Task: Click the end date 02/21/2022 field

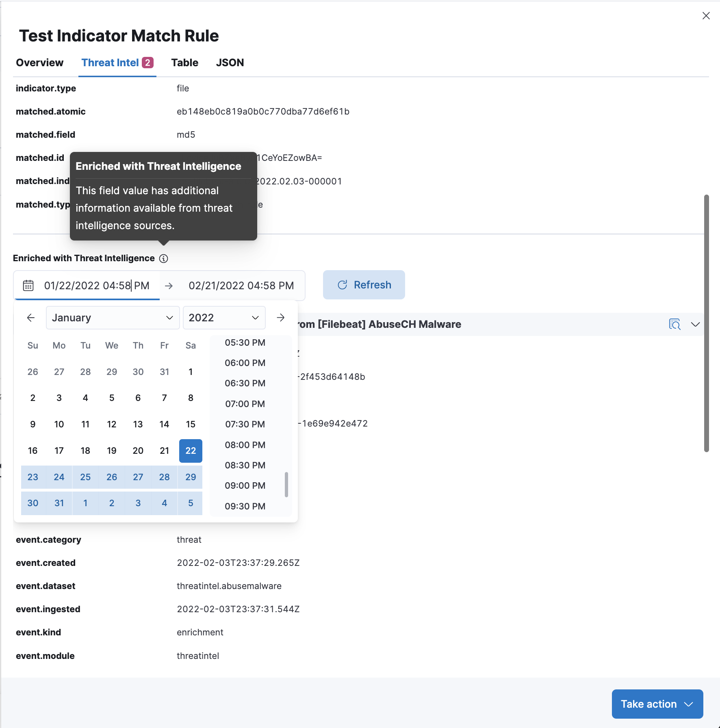Action: coord(241,286)
